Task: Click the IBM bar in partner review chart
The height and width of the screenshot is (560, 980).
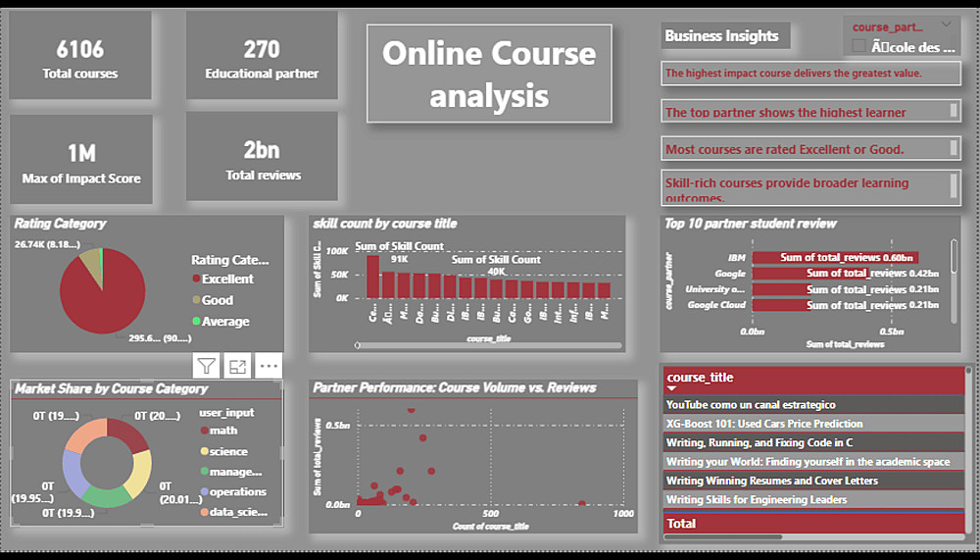Action: pyautogui.click(x=835, y=257)
